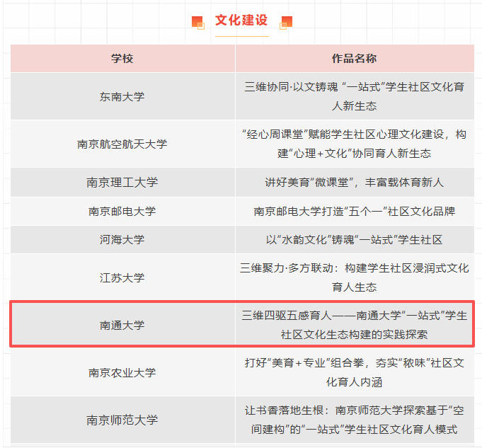Click work title 讲好美育“微课堂”
The image size is (482, 448).
click(355, 183)
